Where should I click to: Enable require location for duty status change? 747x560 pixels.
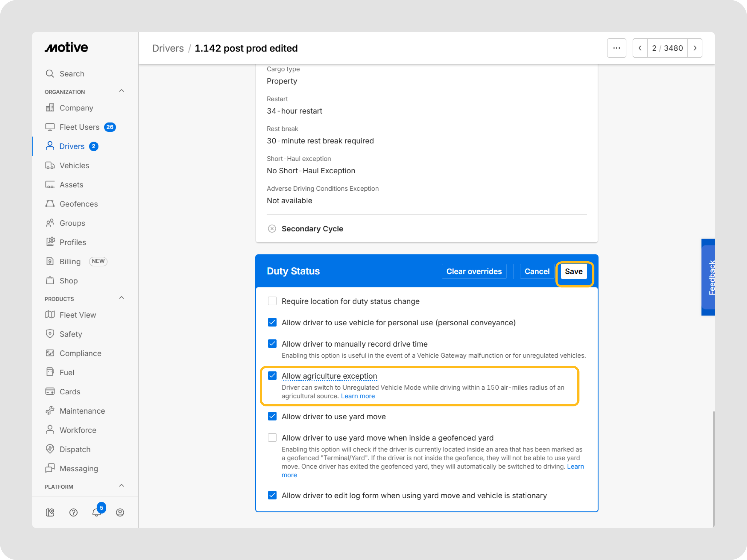[x=272, y=301]
